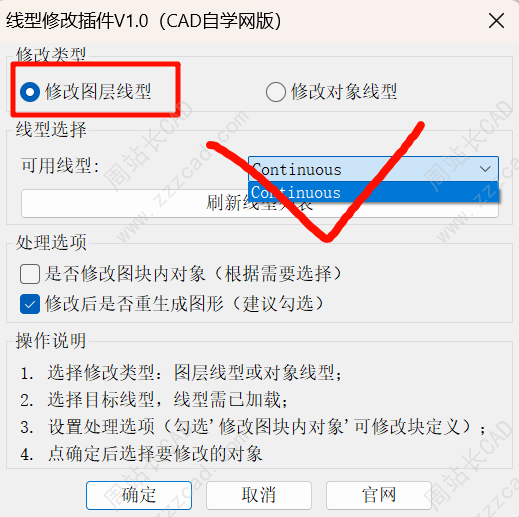Viewport: 519px width, 517px height.
Task: Cancel the dialog via 取消 button
Action: coord(259,495)
